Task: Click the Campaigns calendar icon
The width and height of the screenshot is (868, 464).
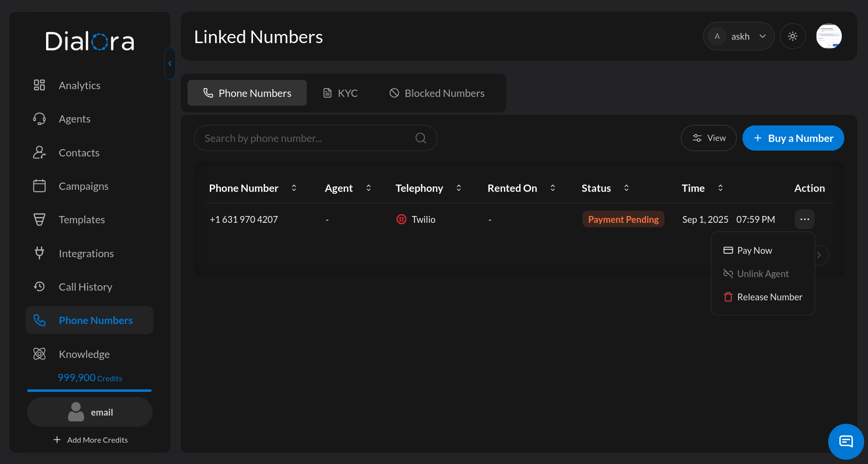Action: (x=39, y=186)
